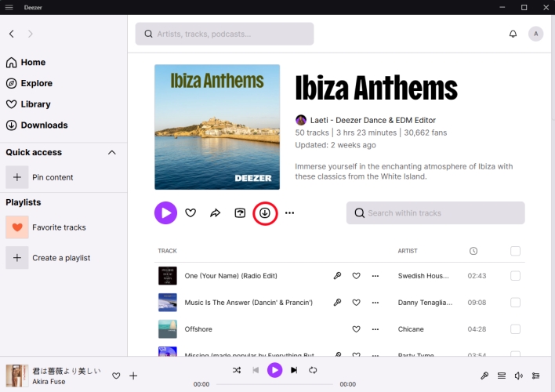Image resolution: width=555 pixels, height=392 pixels.
Task: Share the Ibiza Anthems playlist
Action: 216,212
